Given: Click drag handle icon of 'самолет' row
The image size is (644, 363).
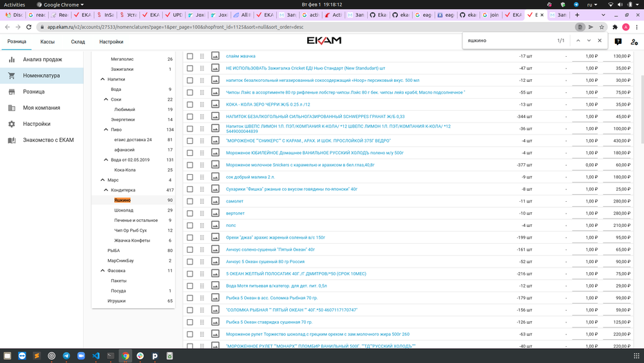Looking at the screenshot, I should click(x=202, y=201).
